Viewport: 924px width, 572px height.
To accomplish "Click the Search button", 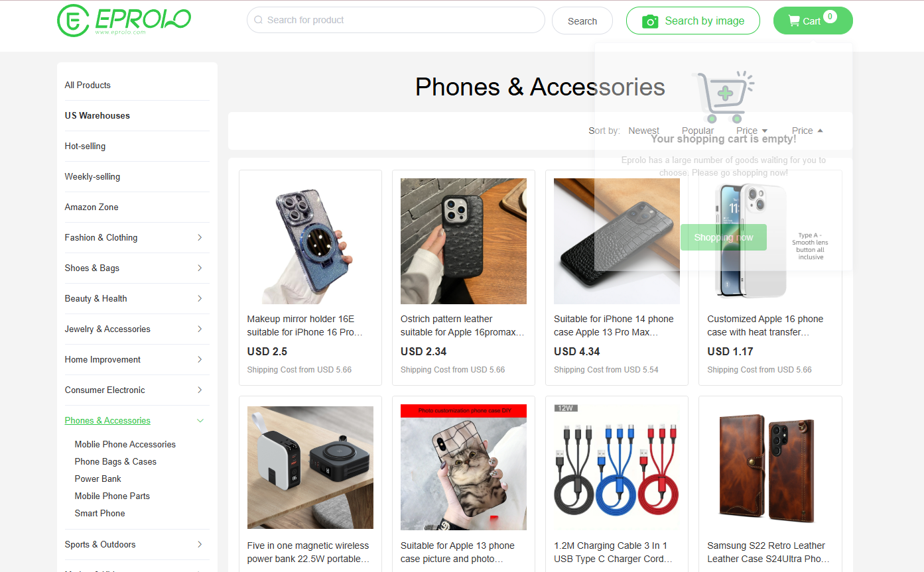I will pyautogui.click(x=582, y=21).
